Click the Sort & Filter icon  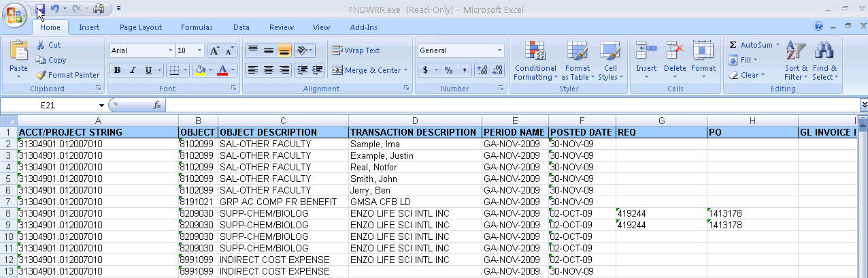point(795,51)
